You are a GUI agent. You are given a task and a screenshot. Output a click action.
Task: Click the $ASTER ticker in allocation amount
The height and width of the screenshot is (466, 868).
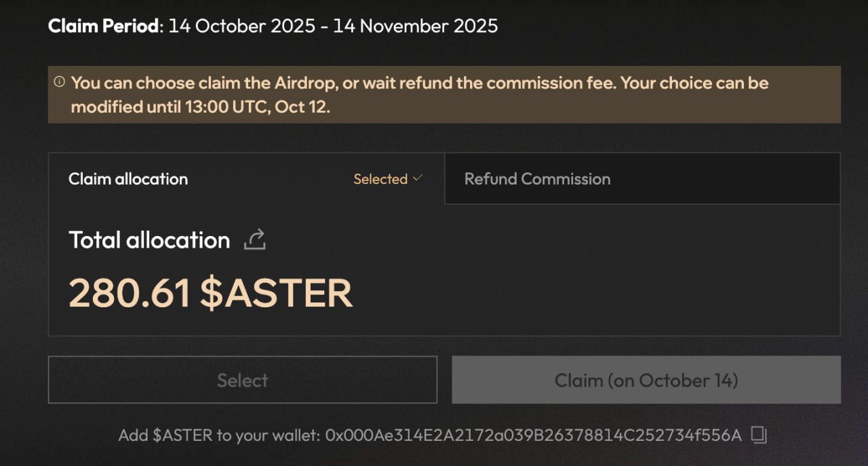pyautogui.click(x=276, y=293)
